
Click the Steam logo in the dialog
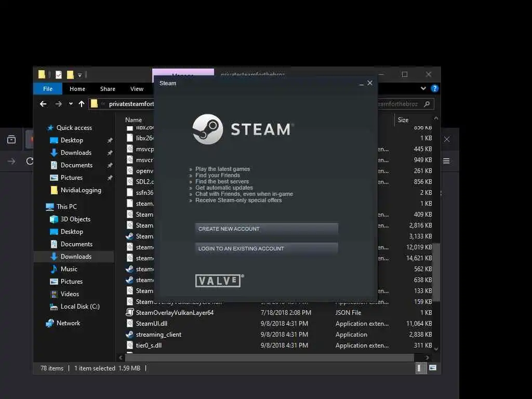[243, 129]
